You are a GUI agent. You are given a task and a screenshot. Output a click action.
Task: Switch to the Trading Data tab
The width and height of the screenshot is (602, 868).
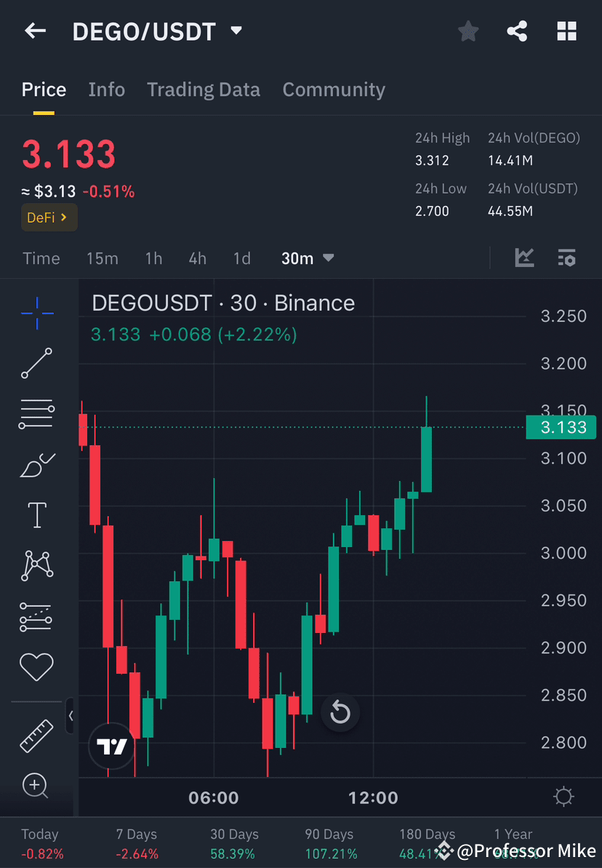(x=204, y=89)
